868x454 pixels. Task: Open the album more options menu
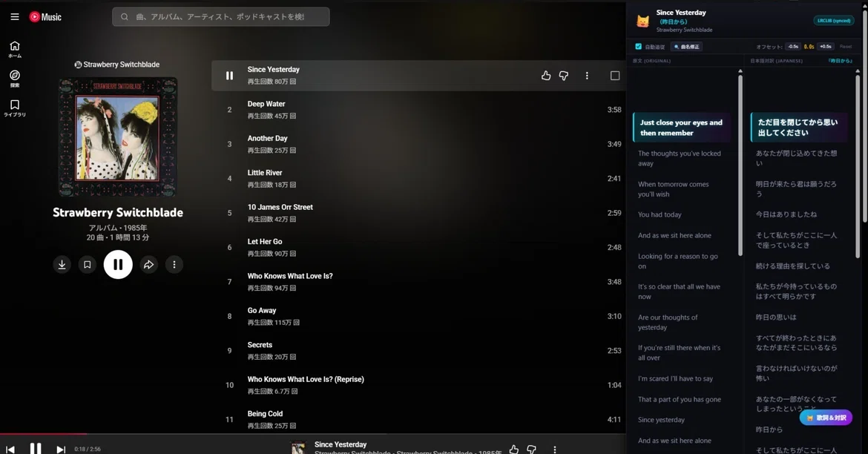pyautogui.click(x=174, y=265)
